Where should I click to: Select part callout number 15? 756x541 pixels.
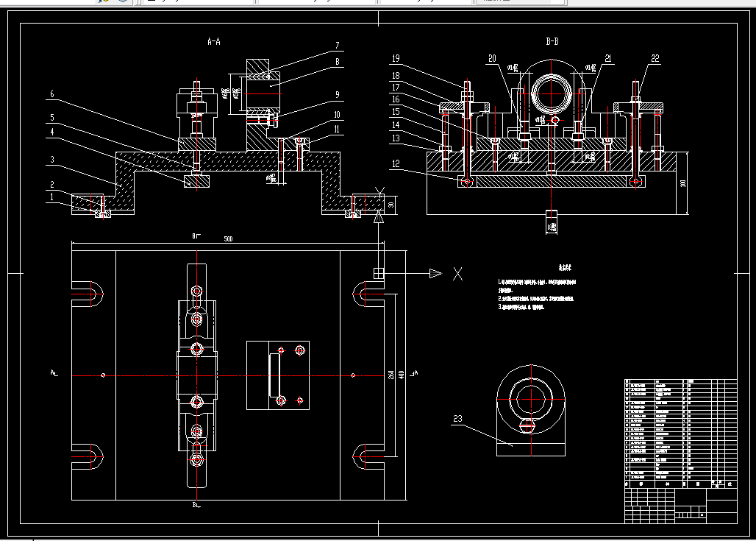396,112
